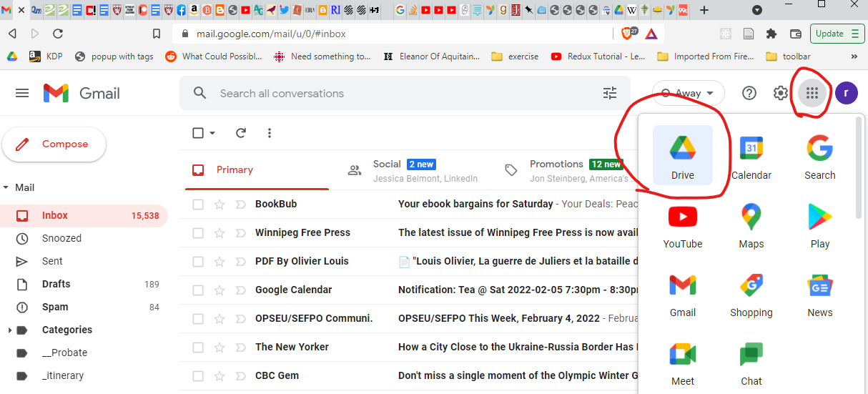Open Brave Shields lion icon

627,34
